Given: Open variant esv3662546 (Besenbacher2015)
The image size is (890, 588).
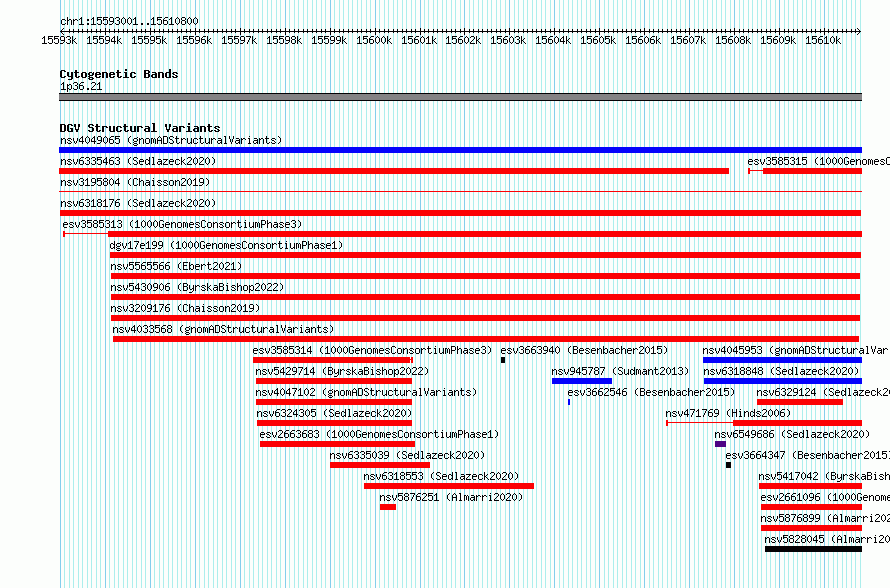Looking at the screenshot, I should (x=651, y=392).
